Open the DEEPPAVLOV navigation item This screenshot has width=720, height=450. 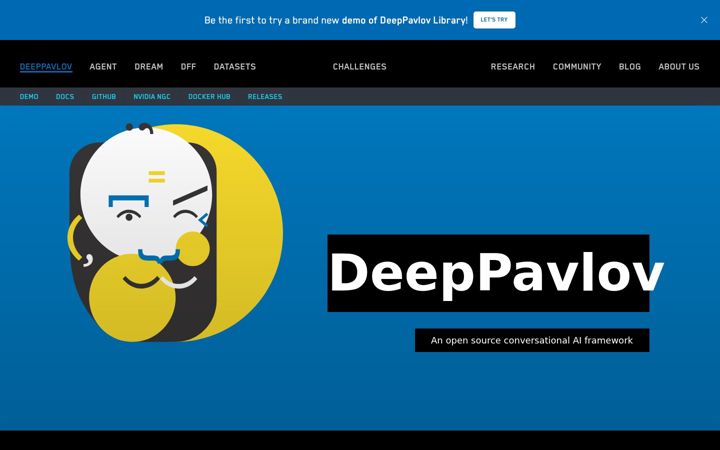[x=46, y=67]
